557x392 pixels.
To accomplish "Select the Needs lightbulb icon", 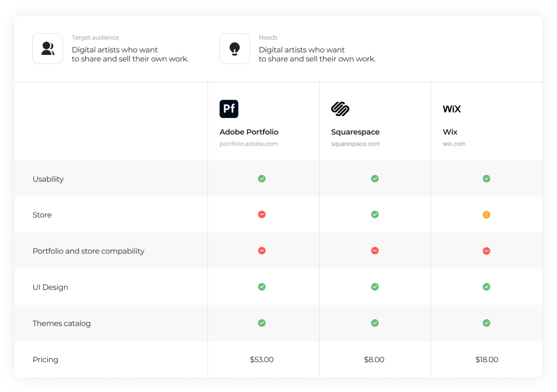I will point(234,49).
